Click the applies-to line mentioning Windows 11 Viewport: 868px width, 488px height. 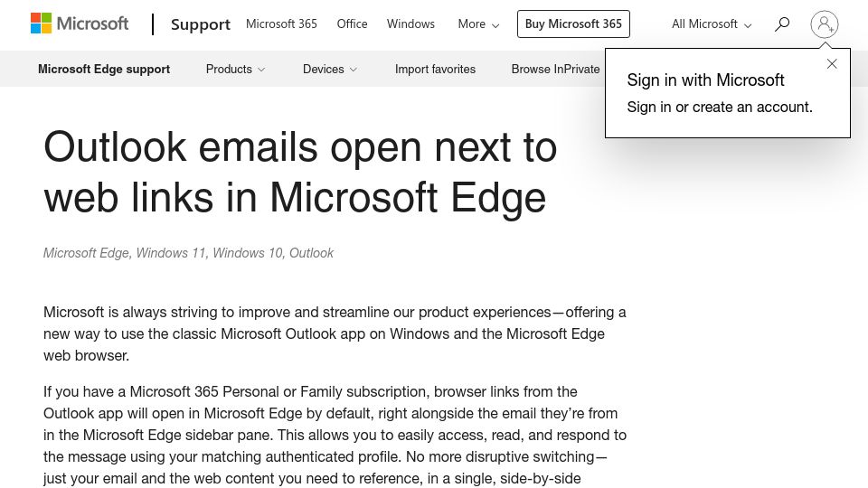pos(188,253)
